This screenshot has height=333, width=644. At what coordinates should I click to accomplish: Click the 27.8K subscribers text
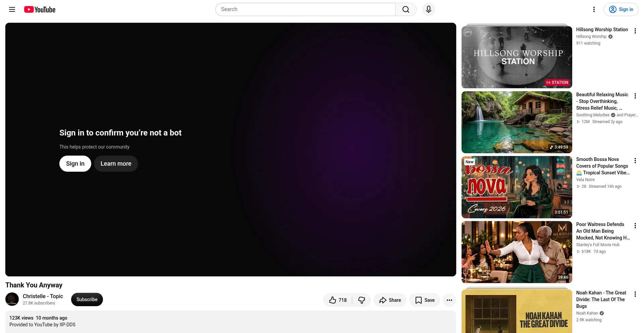39,303
